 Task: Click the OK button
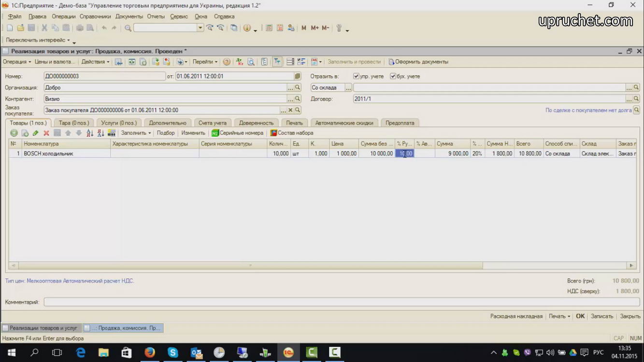pos(580,316)
